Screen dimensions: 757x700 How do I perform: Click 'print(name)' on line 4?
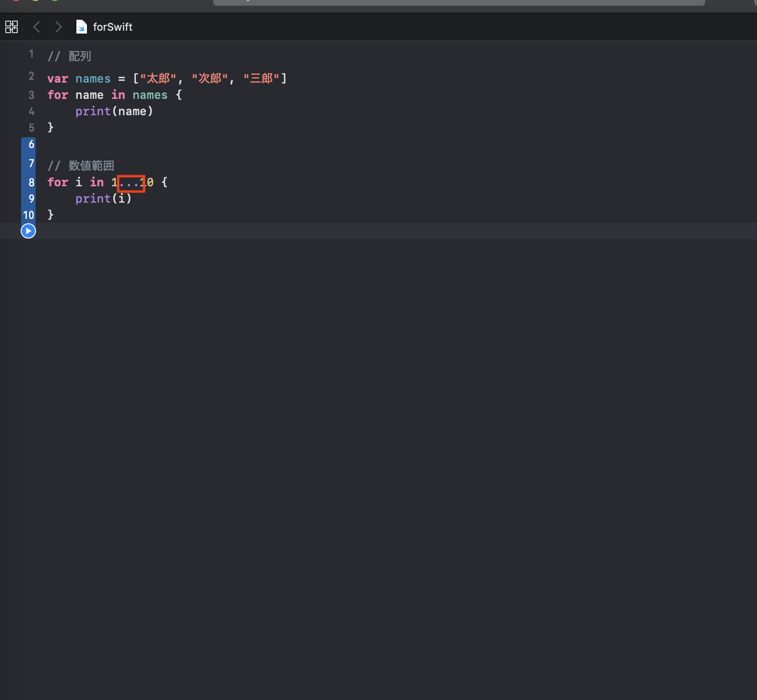114,111
